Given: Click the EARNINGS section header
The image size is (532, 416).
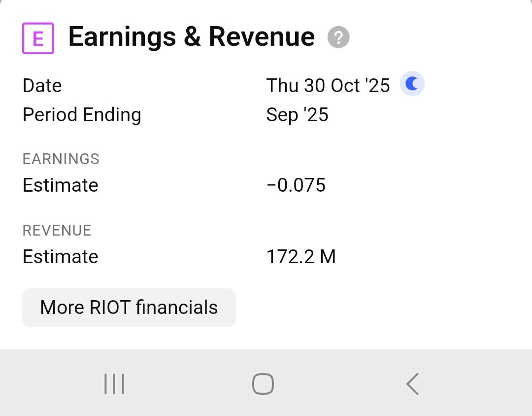Looking at the screenshot, I should 61,159.
